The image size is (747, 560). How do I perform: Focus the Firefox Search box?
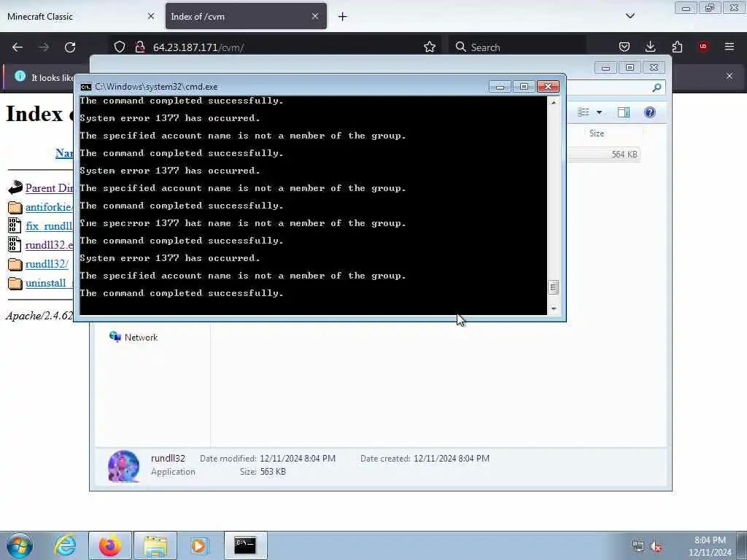[517, 47]
